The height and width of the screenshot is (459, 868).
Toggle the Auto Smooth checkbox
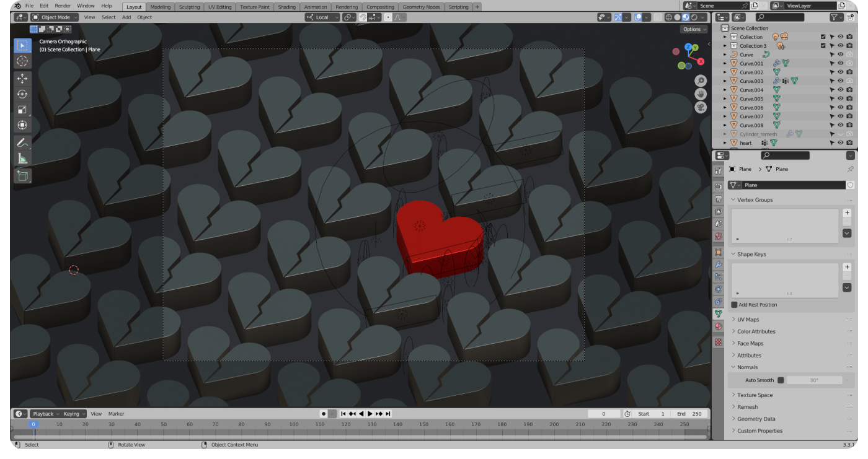(x=781, y=380)
